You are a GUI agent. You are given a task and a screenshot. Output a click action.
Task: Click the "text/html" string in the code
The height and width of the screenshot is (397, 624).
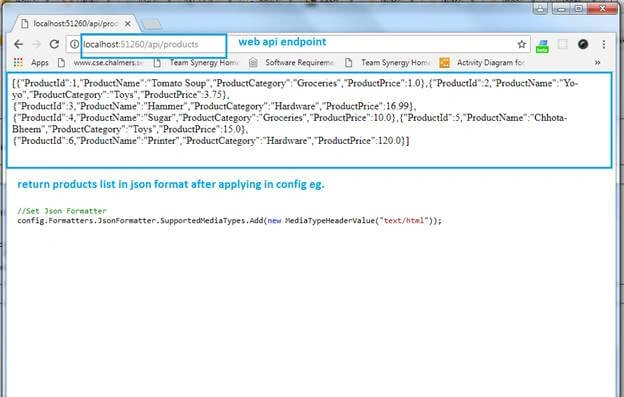404,220
